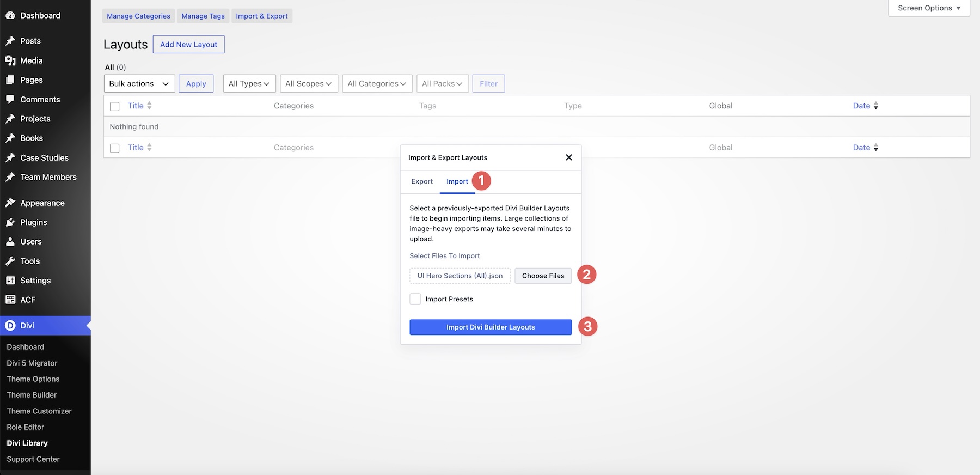Click Import Divi Builder Layouts button
Viewport: 980px width, 475px height.
coord(491,327)
